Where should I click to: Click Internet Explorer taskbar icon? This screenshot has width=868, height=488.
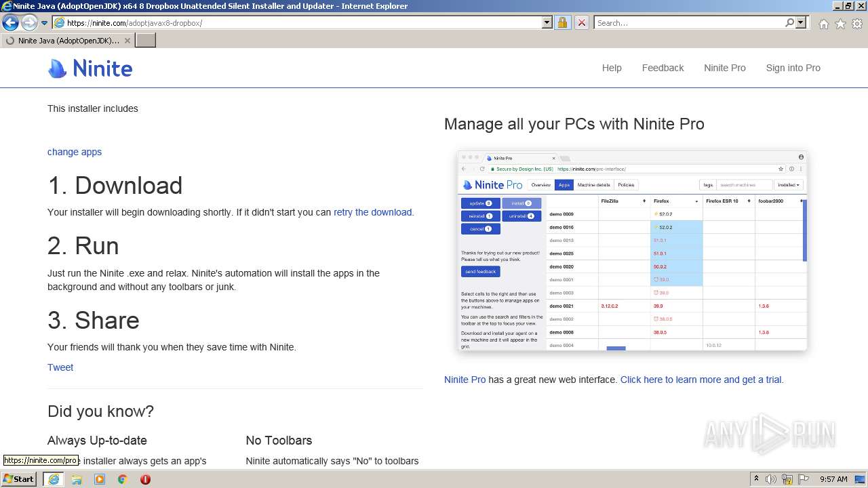(54, 479)
